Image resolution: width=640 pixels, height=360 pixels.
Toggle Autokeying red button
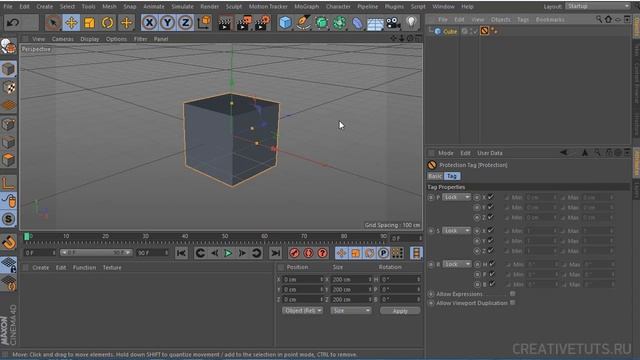tap(308, 253)
